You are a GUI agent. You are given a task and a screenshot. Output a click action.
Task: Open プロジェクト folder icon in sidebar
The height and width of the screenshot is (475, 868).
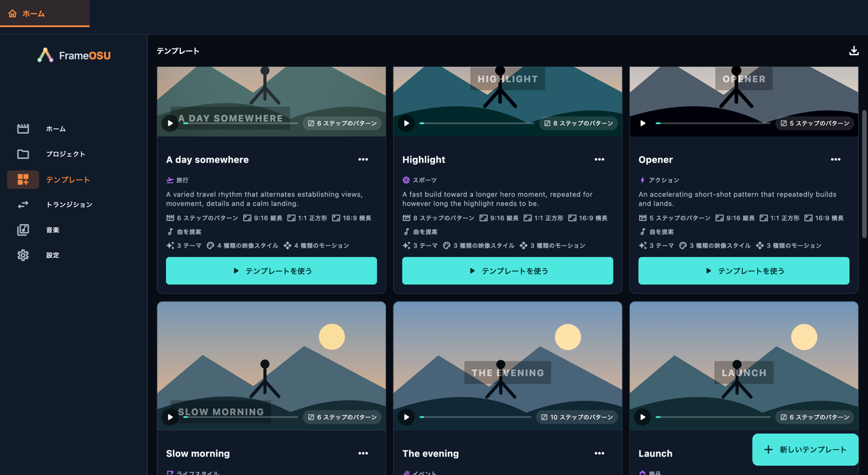(23, 154)
